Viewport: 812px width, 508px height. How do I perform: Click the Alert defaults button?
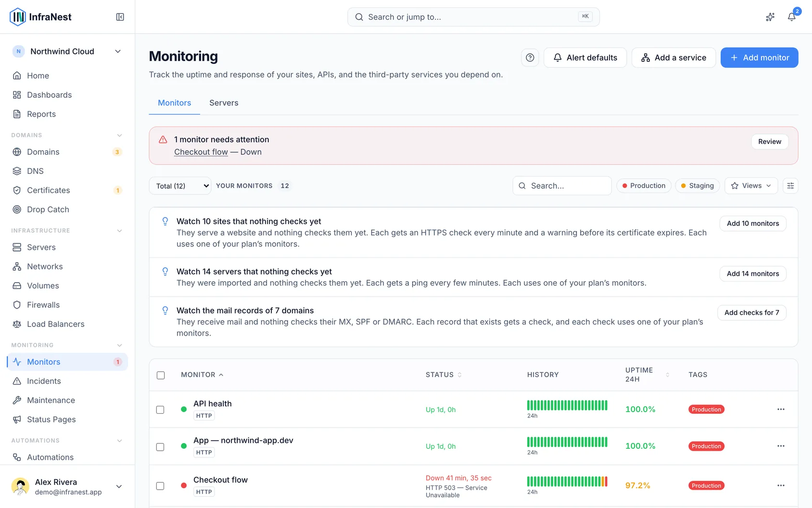tap(585, 58)
